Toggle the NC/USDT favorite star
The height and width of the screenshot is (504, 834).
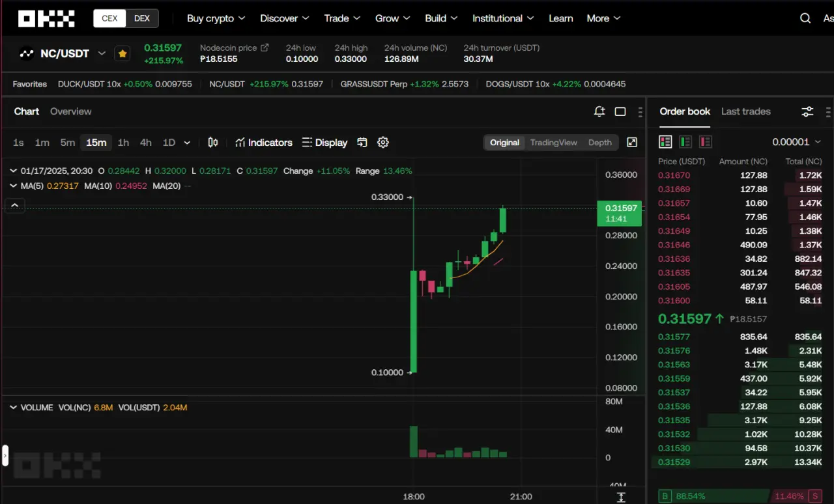(x=122, y=53)
